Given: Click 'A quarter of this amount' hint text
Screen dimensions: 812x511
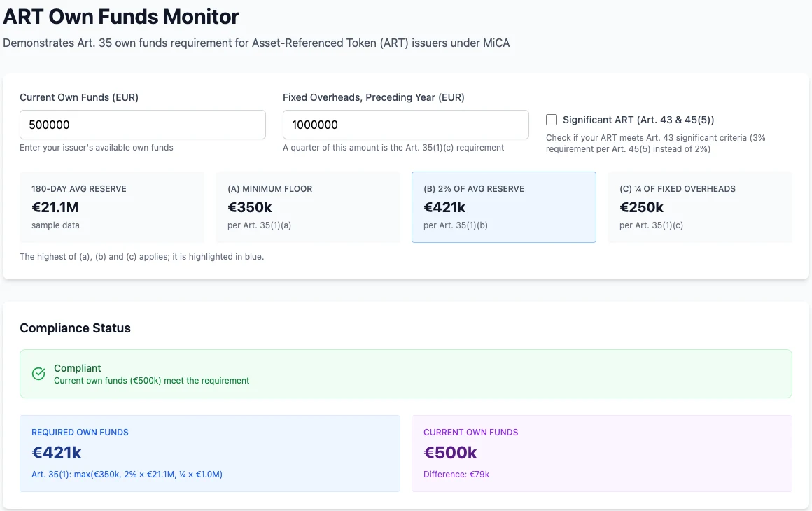Looking at the screenshot, I should coord(393,148).
